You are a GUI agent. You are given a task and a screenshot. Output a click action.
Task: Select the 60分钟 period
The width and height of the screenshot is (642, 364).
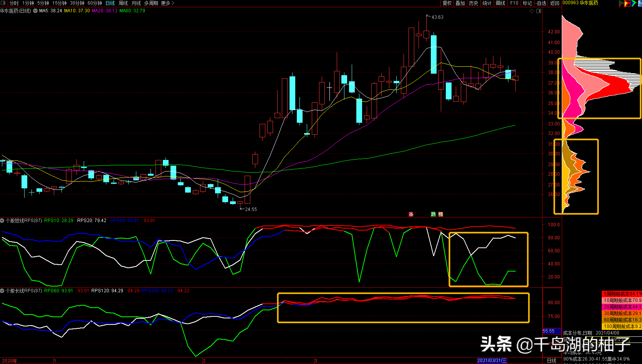pos(95,3)
